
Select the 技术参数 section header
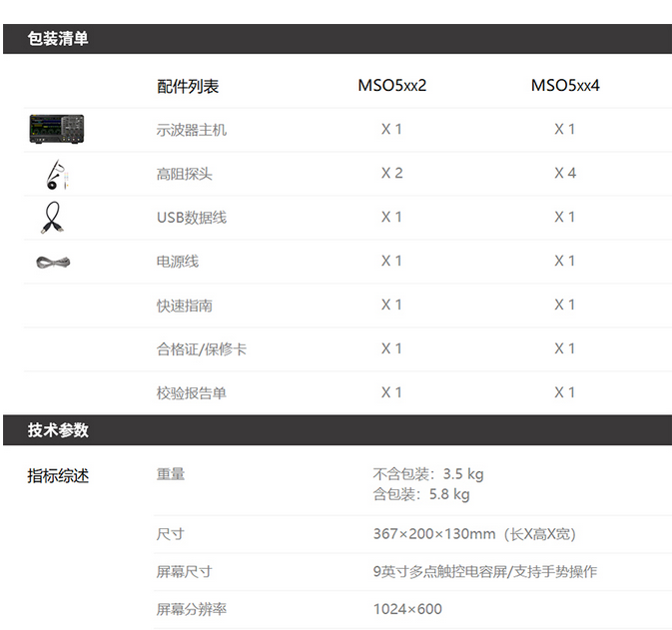[x=58, y=430]
